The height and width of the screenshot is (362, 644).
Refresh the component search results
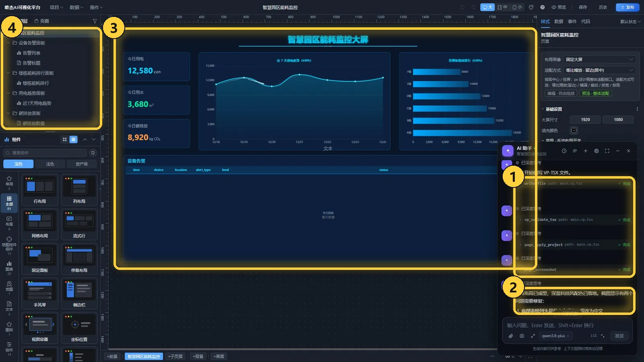click(x=93, y=153)
